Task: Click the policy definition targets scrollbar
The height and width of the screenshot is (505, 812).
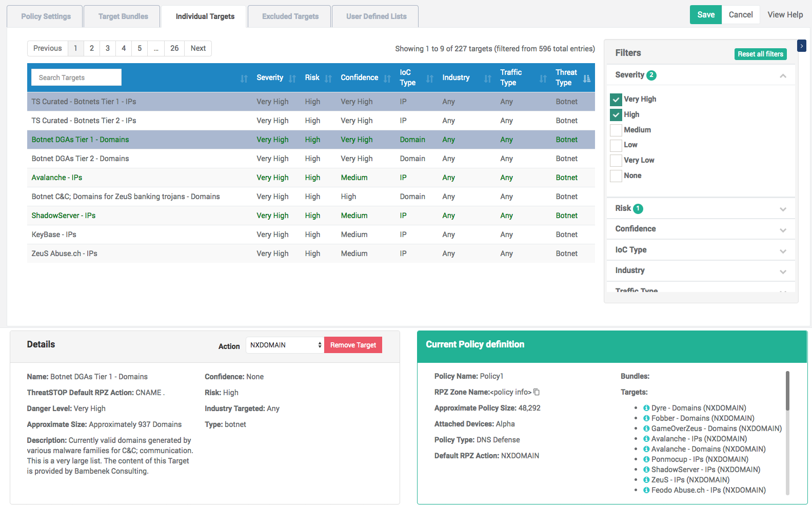Action: [787, 391]
